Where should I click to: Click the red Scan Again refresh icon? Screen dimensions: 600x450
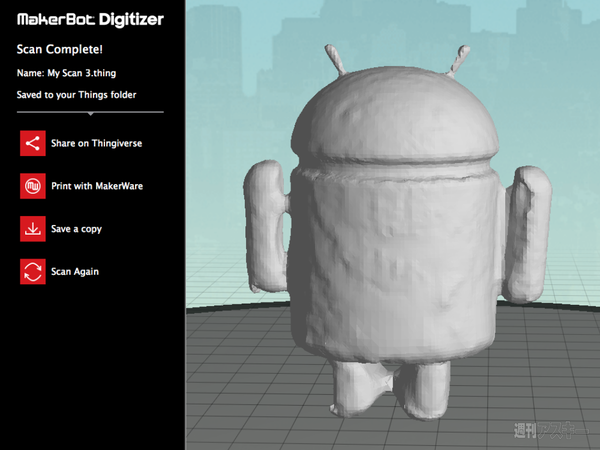pyautogui.click(x=33, y=272)
